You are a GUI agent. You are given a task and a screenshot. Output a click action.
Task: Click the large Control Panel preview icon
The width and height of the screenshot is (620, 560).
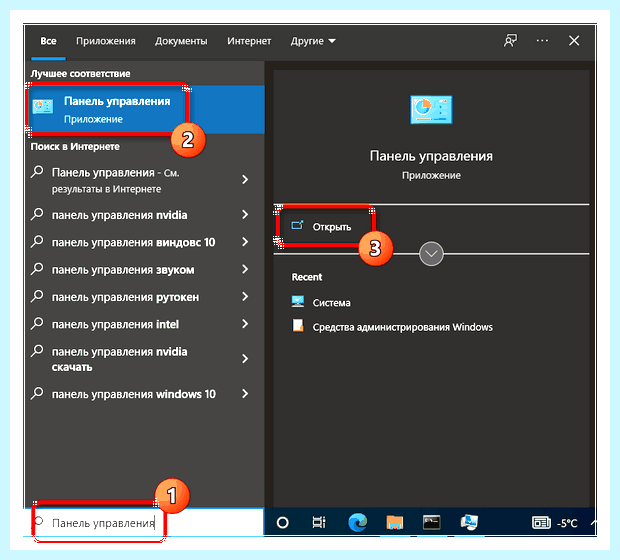[431, 110]
